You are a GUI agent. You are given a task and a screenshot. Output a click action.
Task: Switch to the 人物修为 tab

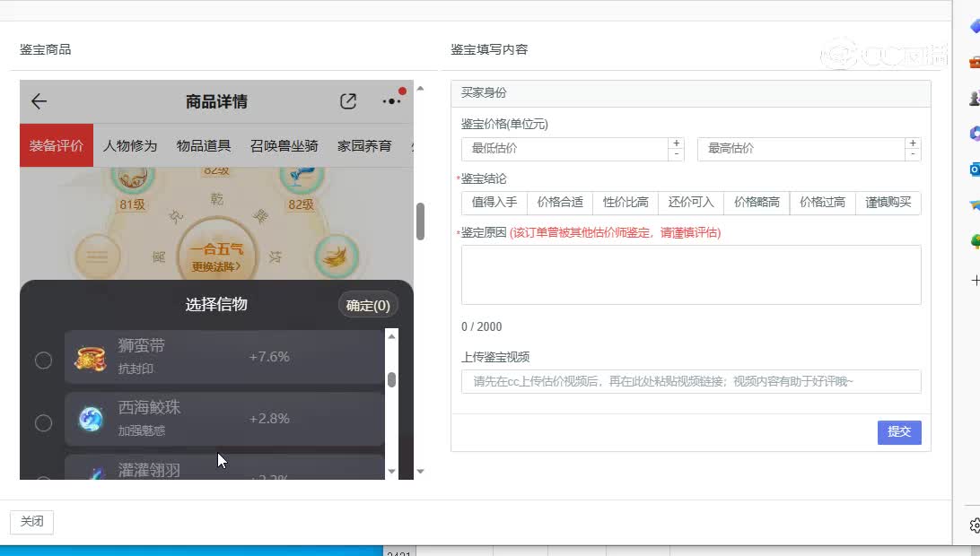point(130,145)
